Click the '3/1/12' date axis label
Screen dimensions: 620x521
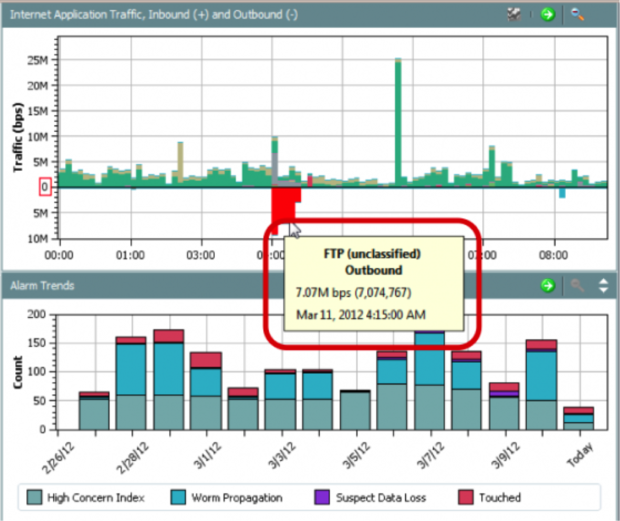[207, 456]
